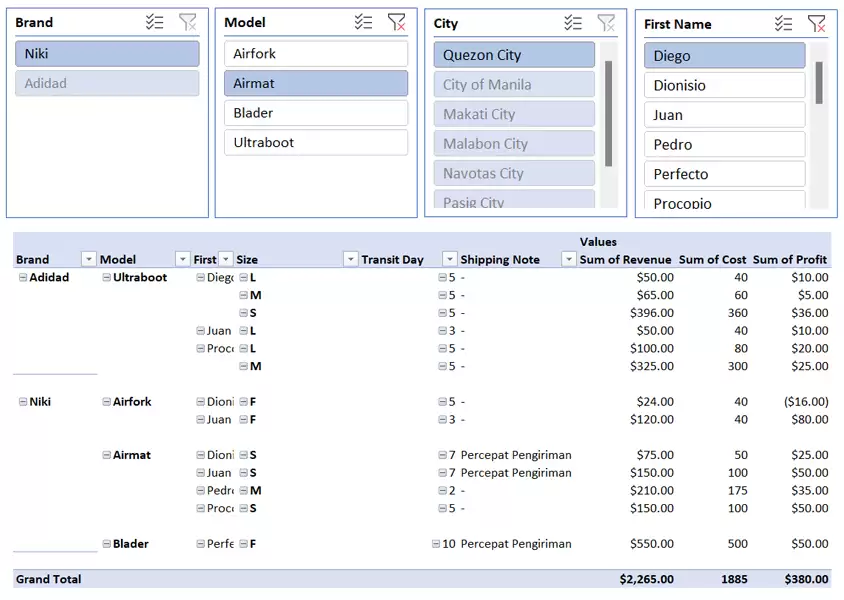Click multi-select icon in Brand slicer
Image resolution: width=844 pixels, height=600 pixels.
pyautogui.click(x=154, y=22)
